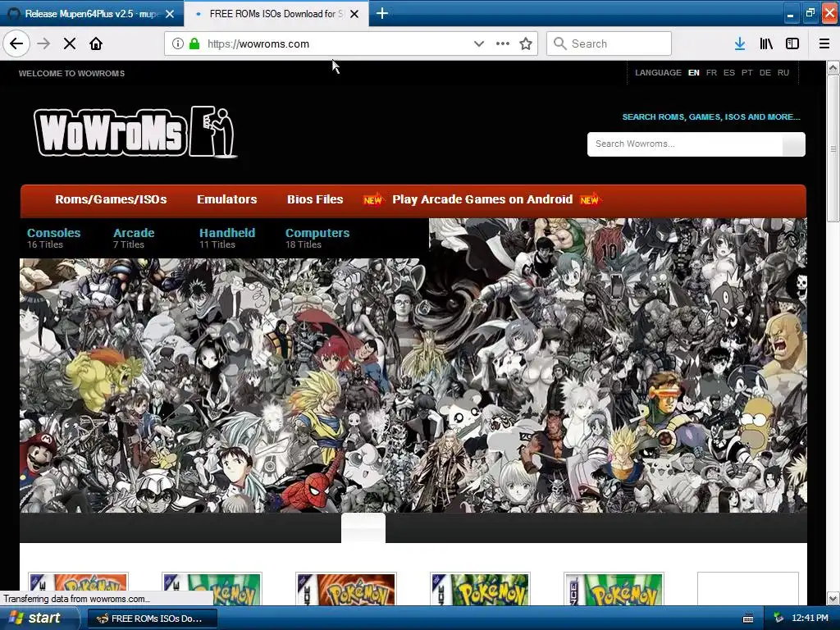Screen dimensions: 840x630
Task: Click the white slider tab below banner
Action: (363, 527)
